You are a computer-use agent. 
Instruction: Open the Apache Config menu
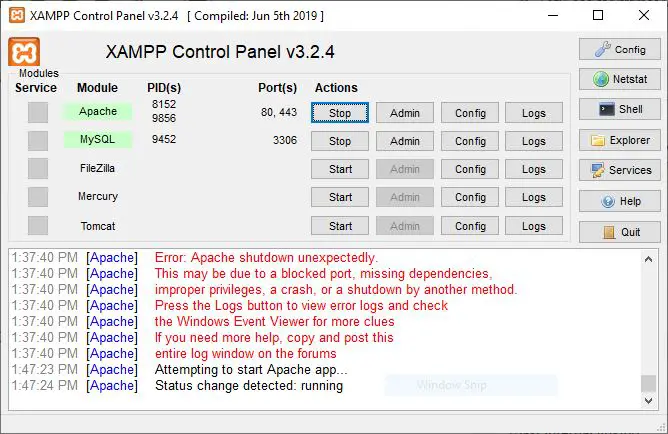click(470, 113)
